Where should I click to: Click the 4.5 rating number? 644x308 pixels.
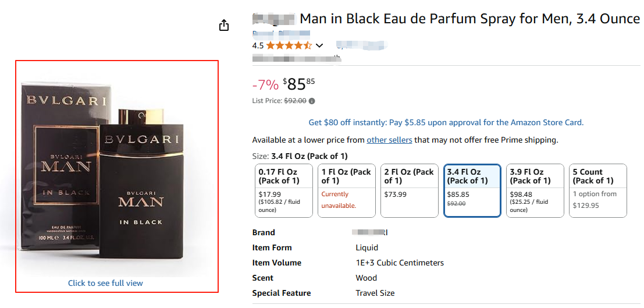258,45
